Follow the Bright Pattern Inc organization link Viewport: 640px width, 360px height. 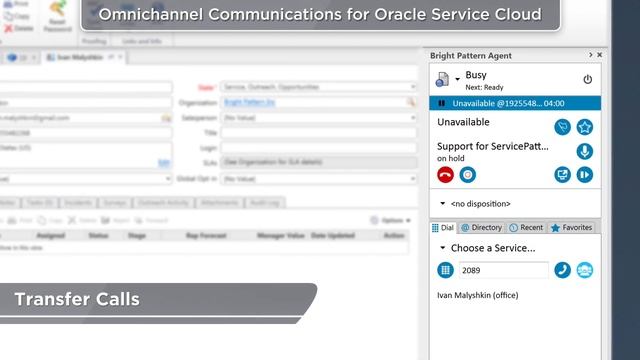point(249,102)
